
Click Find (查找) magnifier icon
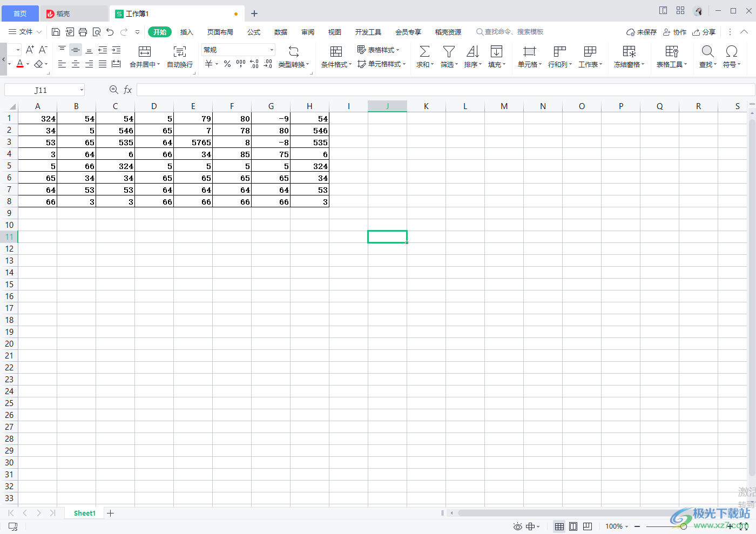pyautogui.click(x=707, y=51)
